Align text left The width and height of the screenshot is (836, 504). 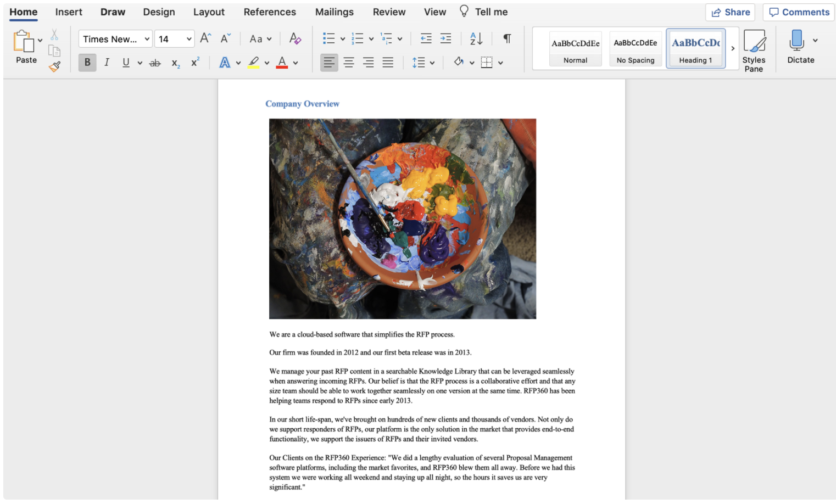click(329, 63)
